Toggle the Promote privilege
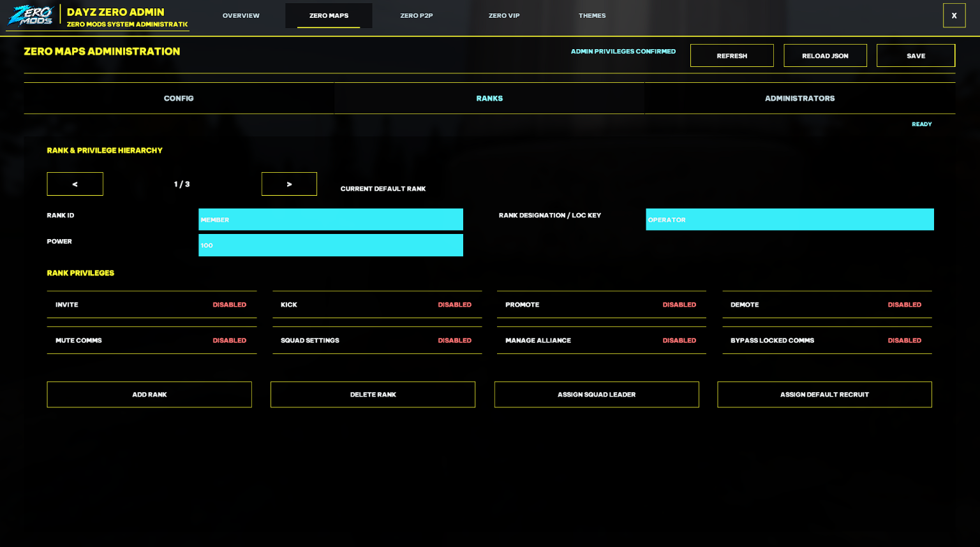This screenshot has height=547, width=980. 602,305
